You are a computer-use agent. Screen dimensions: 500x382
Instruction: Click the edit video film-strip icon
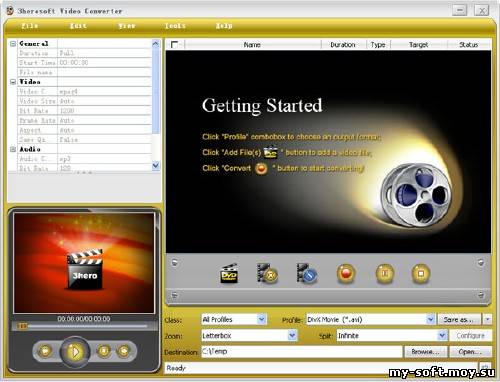click(x=307, y=273)
